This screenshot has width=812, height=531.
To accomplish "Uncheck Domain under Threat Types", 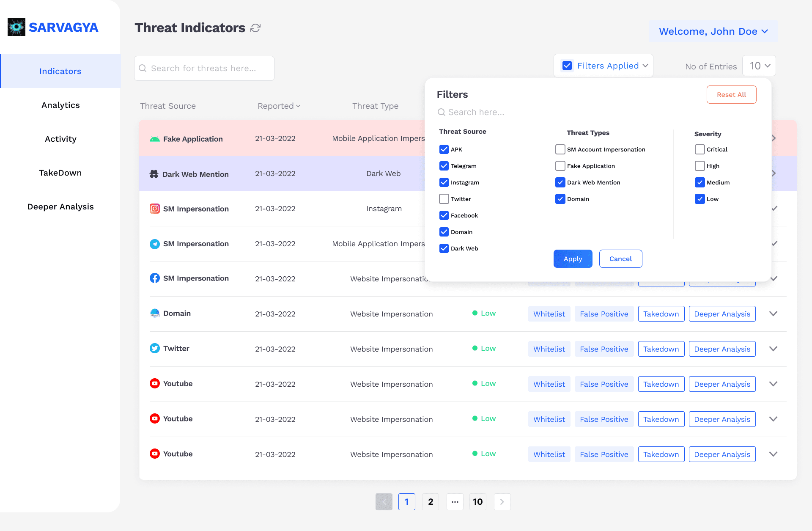I will (560, 199).
